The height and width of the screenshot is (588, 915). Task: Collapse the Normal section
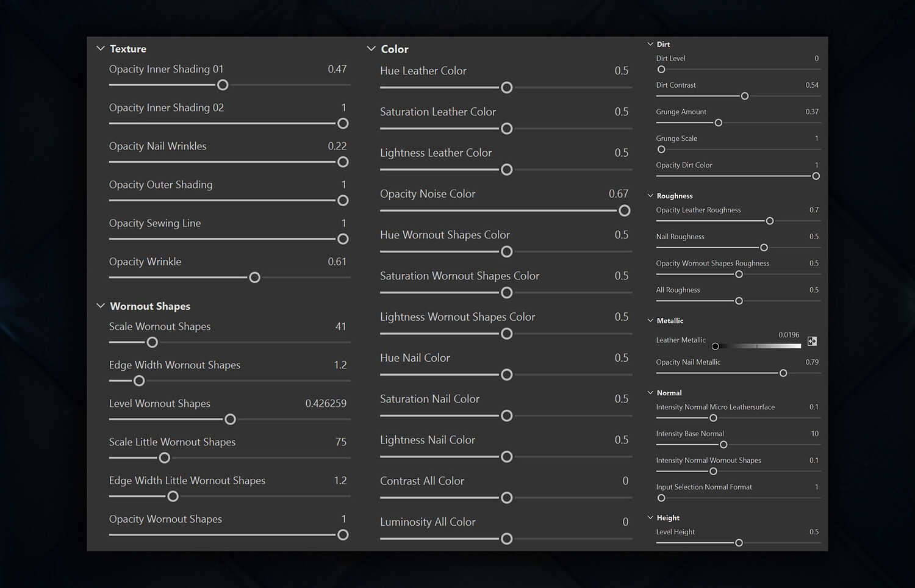click(650, 393)
